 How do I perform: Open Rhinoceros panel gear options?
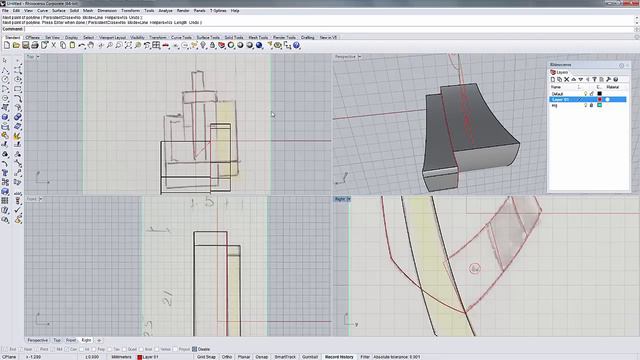622,65
